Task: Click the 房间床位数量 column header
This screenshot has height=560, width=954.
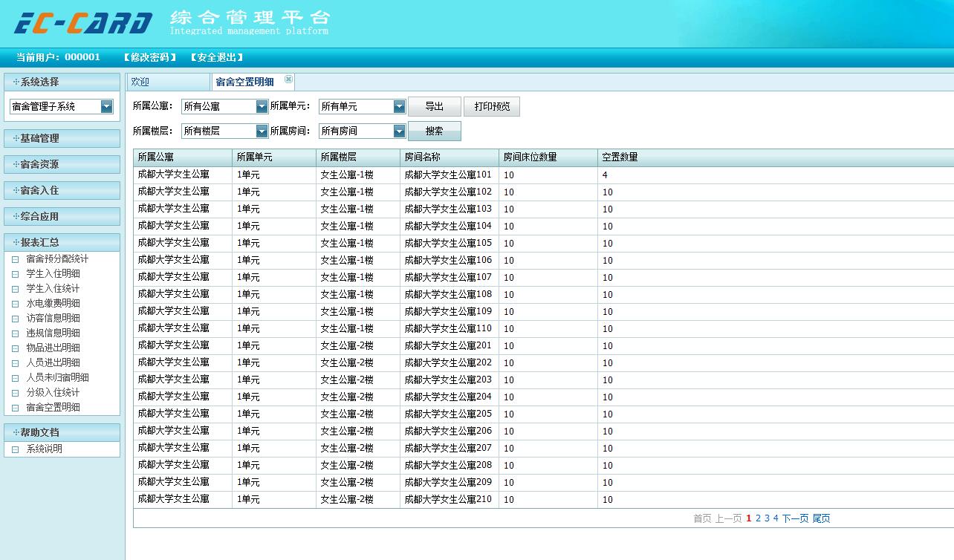Action: click(x=548, y=157)
